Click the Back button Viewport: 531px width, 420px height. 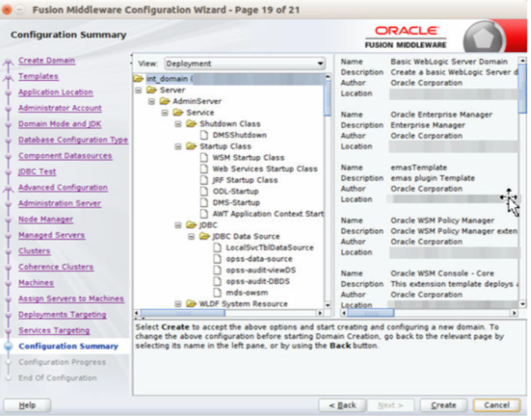(342, 405)
